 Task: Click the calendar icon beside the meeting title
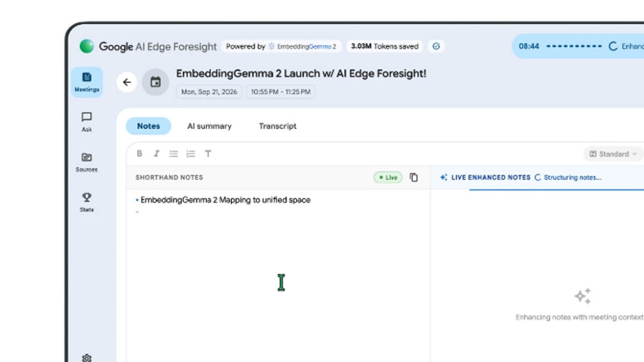click(156, 82)
